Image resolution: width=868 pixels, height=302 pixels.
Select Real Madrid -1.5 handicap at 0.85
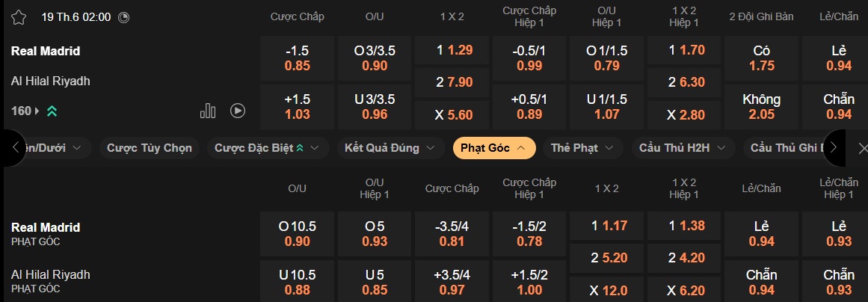(x=298, y=58)
